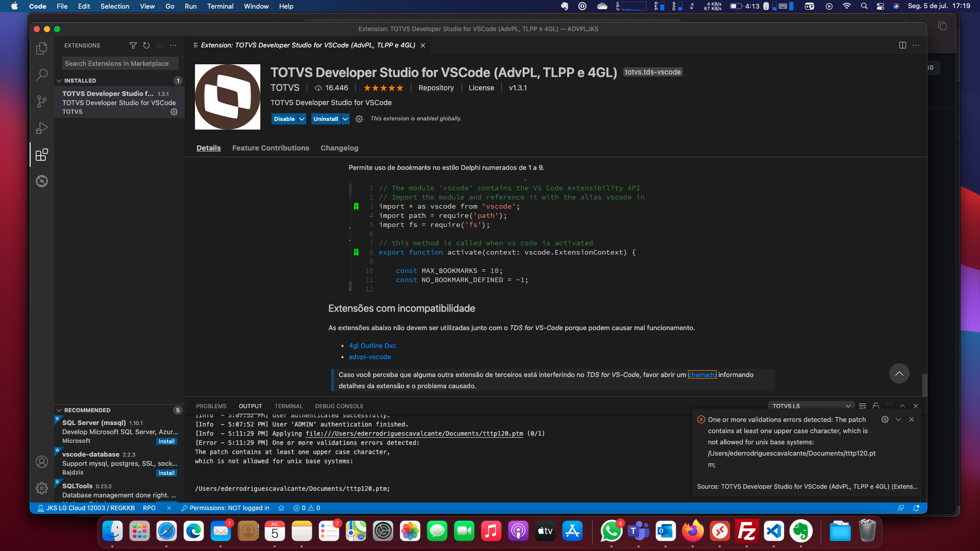Clear the Output panel content

tap(863, 406)
